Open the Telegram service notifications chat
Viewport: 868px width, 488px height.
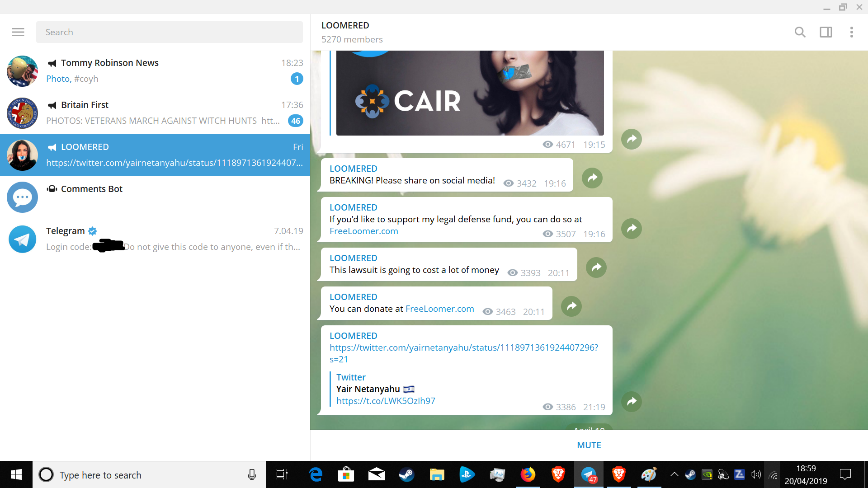tap(155, 239)
